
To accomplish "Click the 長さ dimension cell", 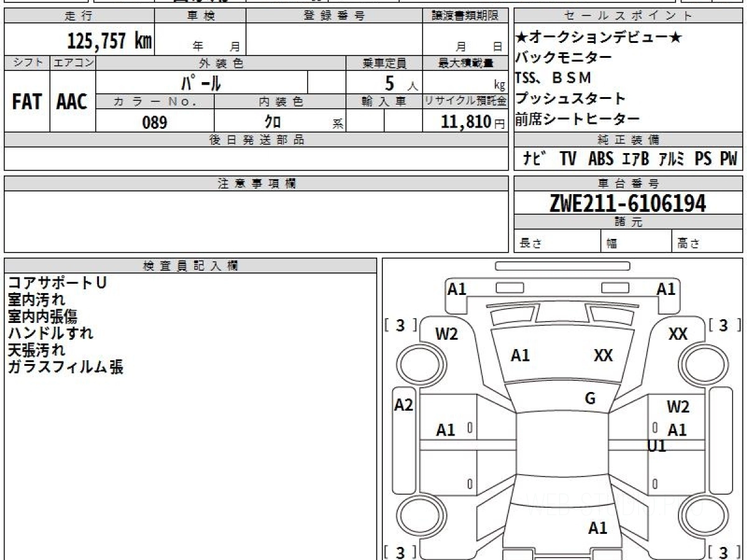I will click(x=557, y=242).
